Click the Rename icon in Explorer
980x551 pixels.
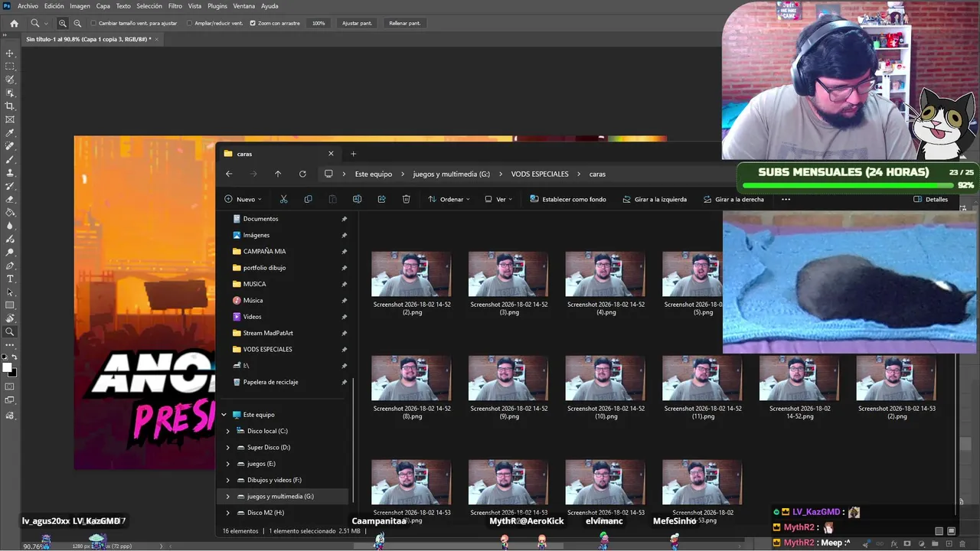click(357, 199)
